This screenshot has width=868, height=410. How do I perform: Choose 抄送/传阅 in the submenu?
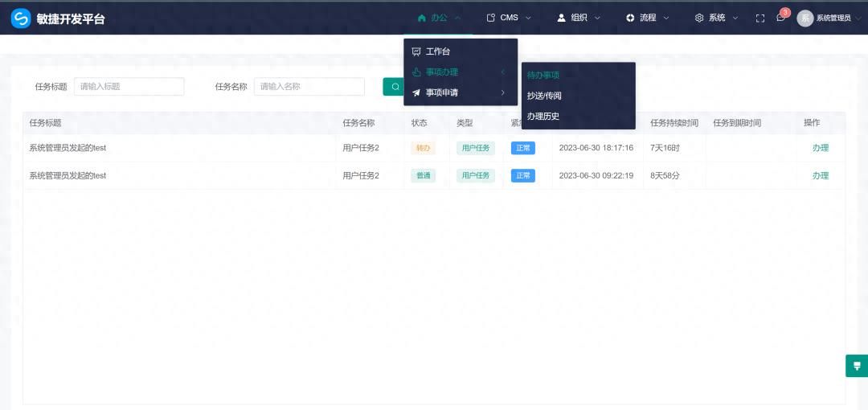point(579,96)
